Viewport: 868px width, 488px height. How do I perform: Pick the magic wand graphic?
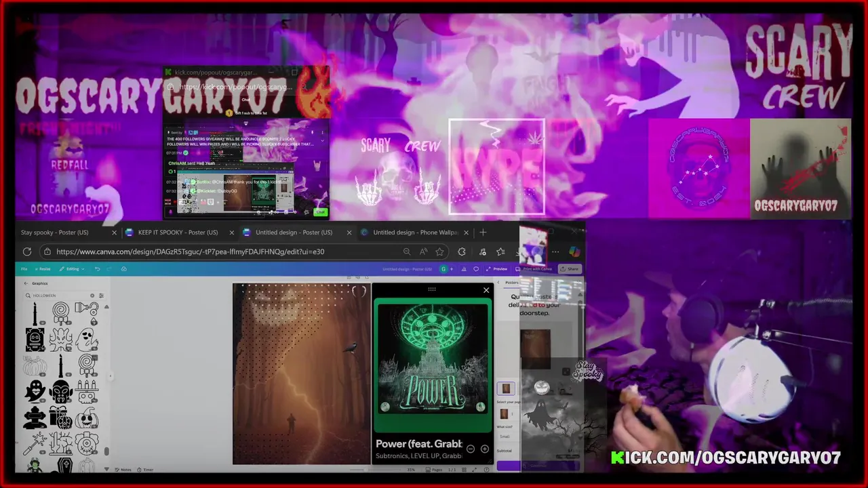point(35,444)
